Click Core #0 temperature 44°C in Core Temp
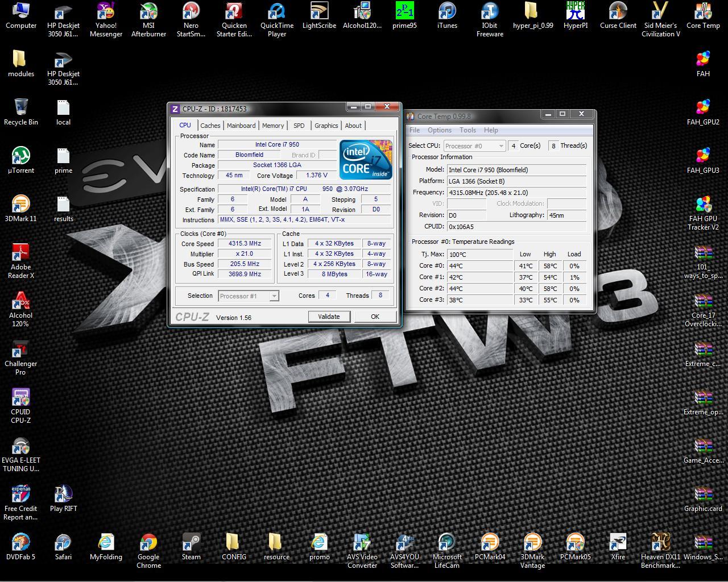Viewport: 728px width, 582px height. coord(481,266)
